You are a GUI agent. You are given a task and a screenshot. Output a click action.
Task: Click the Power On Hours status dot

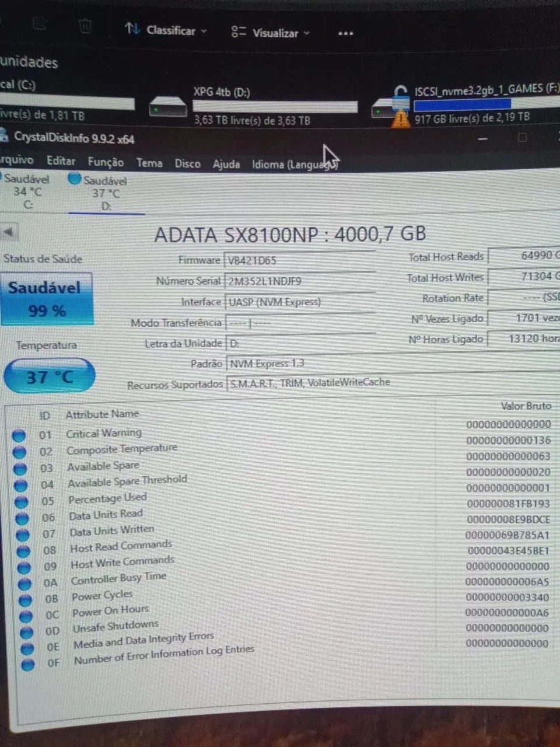pos(26,616)
